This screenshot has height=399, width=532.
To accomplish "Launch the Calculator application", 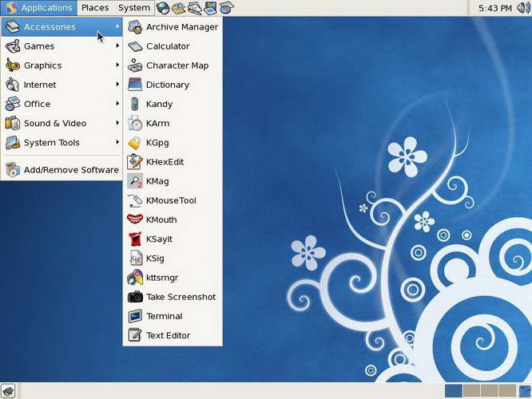I will [168, 46].
